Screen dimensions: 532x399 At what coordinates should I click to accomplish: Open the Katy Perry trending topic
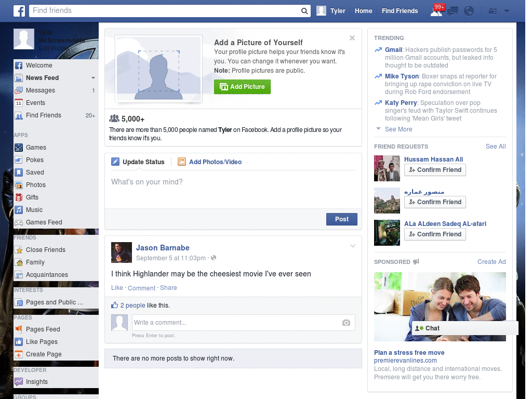(401, 103)
